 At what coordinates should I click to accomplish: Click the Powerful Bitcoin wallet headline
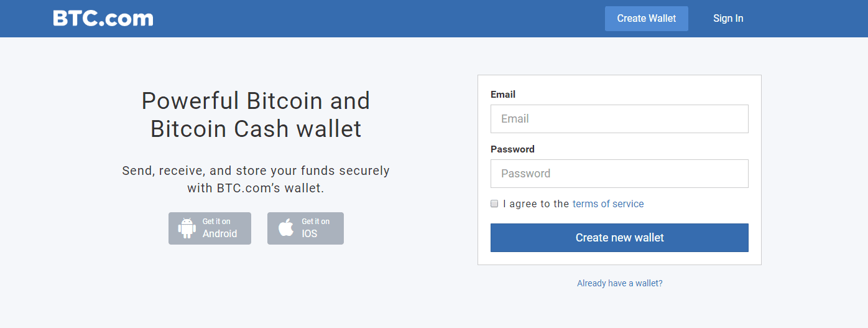(x=256, y=115)
